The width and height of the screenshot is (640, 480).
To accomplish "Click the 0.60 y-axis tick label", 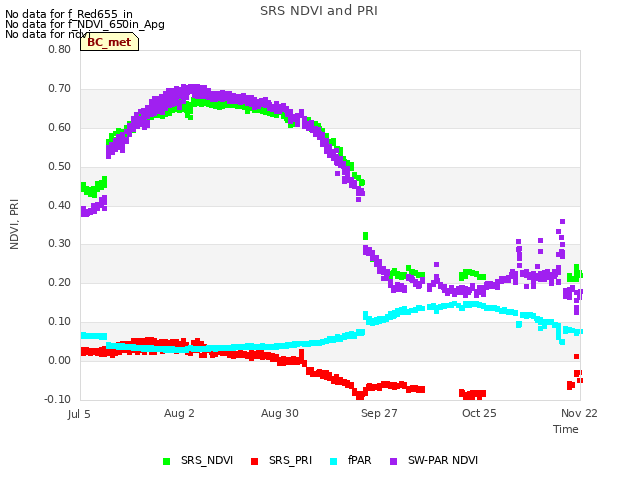I will [x=59, y=127].
